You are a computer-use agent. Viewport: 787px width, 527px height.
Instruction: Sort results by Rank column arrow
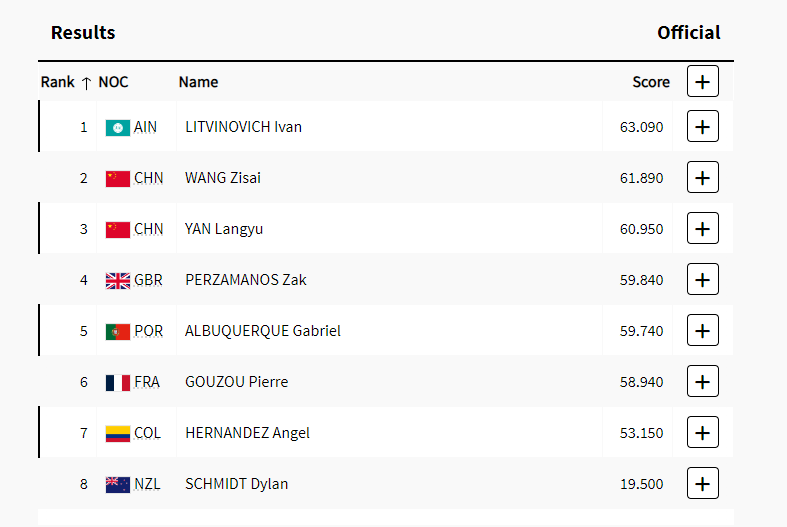(86, 83)
